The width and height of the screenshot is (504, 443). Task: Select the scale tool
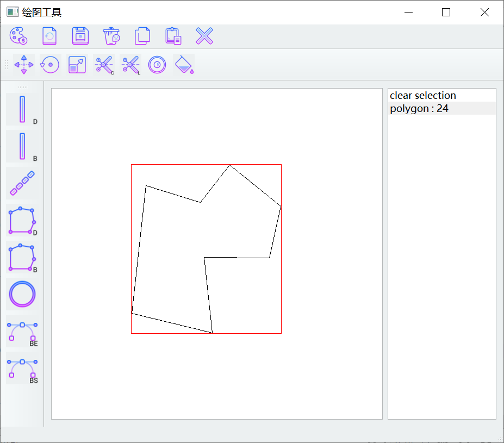pos(77,65)
